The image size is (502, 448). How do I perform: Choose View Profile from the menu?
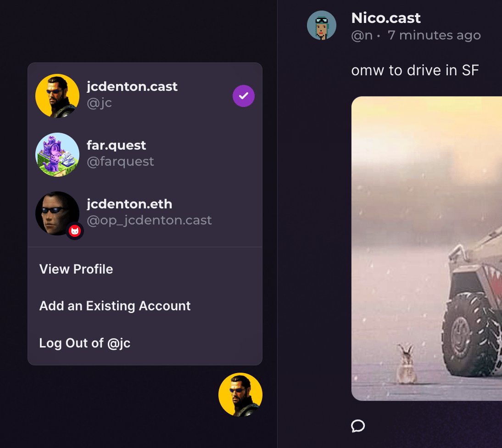tap(76, 269)
